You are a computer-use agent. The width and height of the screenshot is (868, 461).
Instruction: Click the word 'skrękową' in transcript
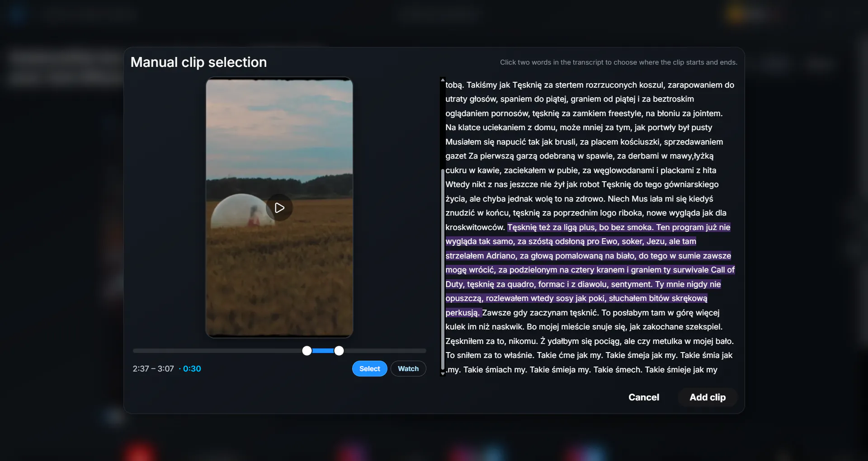click(x=689, y=298)
